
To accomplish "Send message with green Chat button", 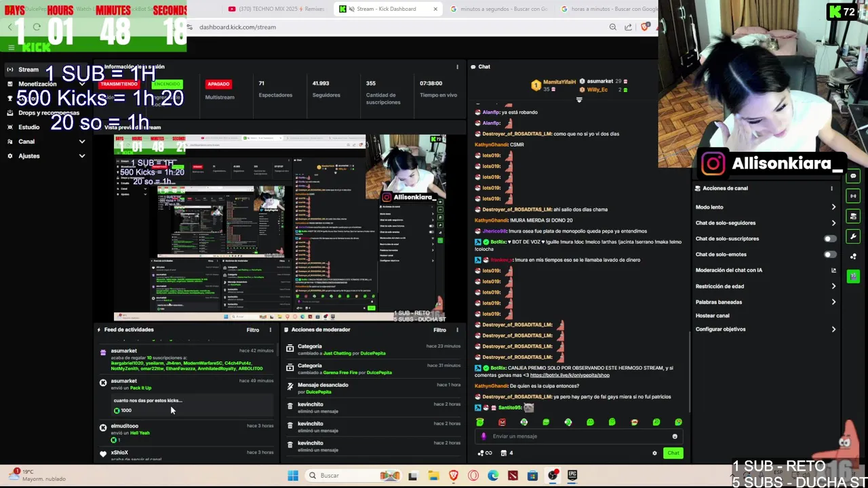I will point(673,453).
